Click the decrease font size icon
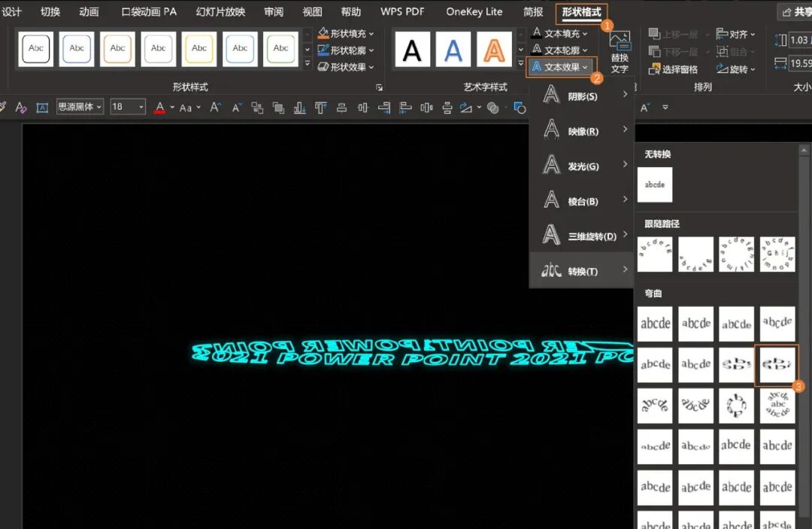Screen dimensions: 812x529 237,108
